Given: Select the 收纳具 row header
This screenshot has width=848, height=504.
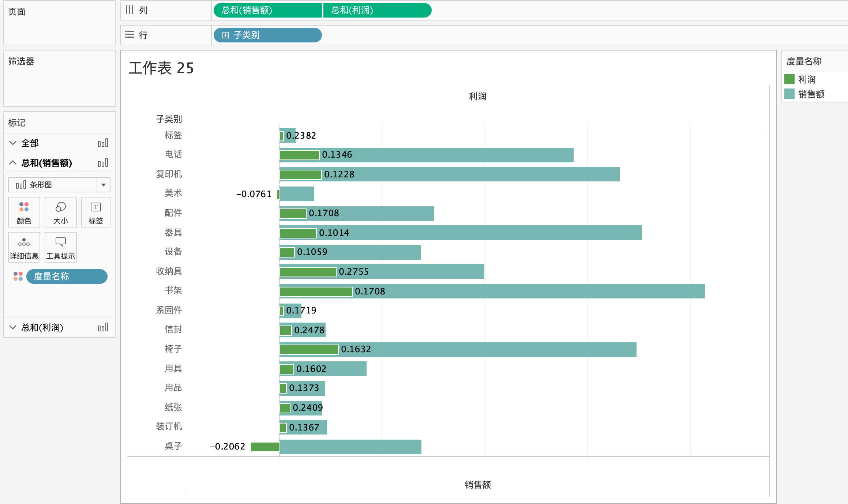Looking at the screenshot, I should click(169, 271).
